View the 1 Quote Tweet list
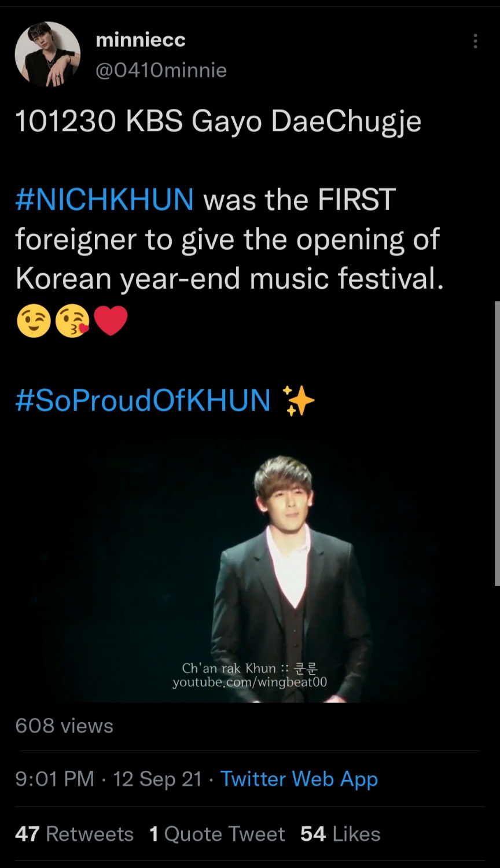500x868 pixels. coord(217,834)
